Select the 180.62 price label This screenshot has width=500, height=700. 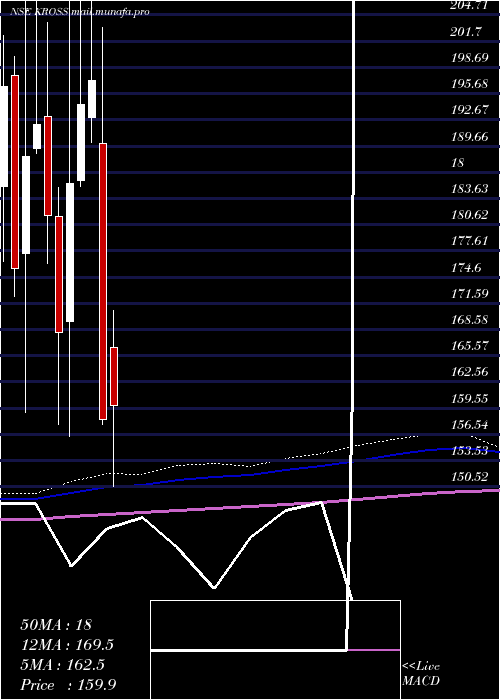tap(470, 215)
